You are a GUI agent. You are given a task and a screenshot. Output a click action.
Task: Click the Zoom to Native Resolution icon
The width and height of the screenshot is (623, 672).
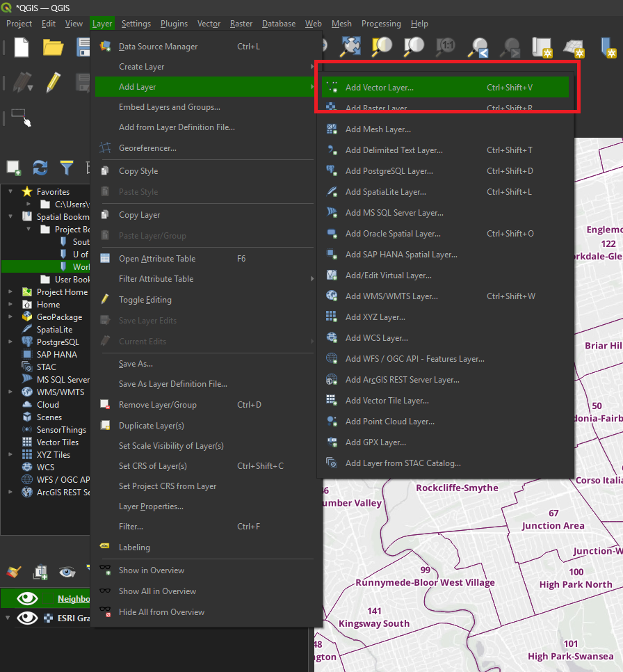(446, 47)
